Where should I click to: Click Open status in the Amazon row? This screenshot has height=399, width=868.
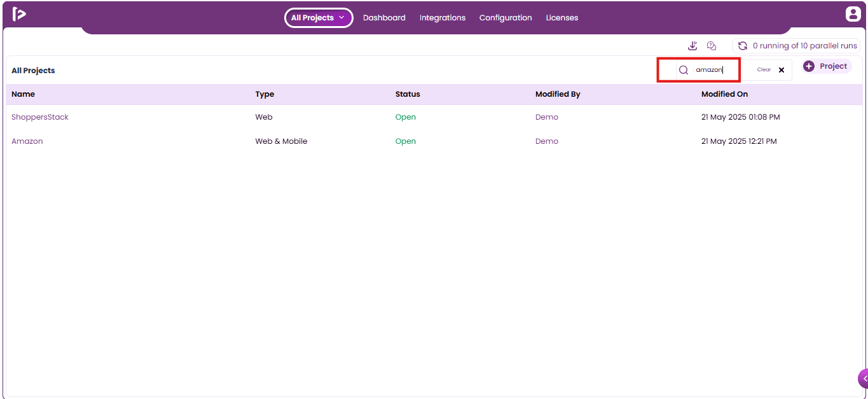pyautogui.click(x=406, y=141)
